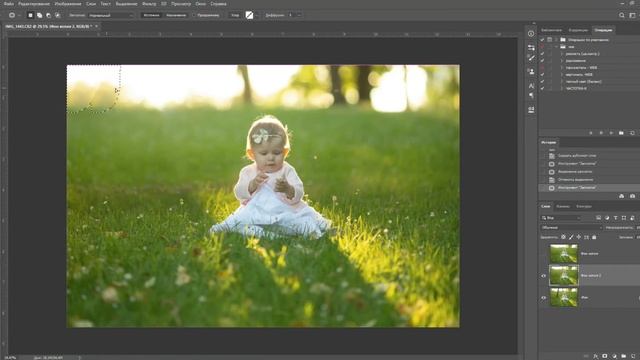
Task: Lock image pixels brush icon
Action: click(x=571, y=237)
